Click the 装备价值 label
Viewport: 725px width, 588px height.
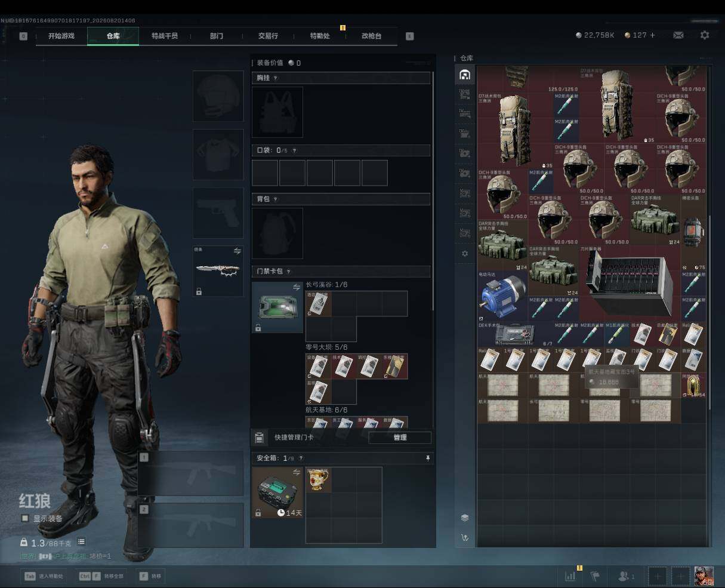pos(270,63)
